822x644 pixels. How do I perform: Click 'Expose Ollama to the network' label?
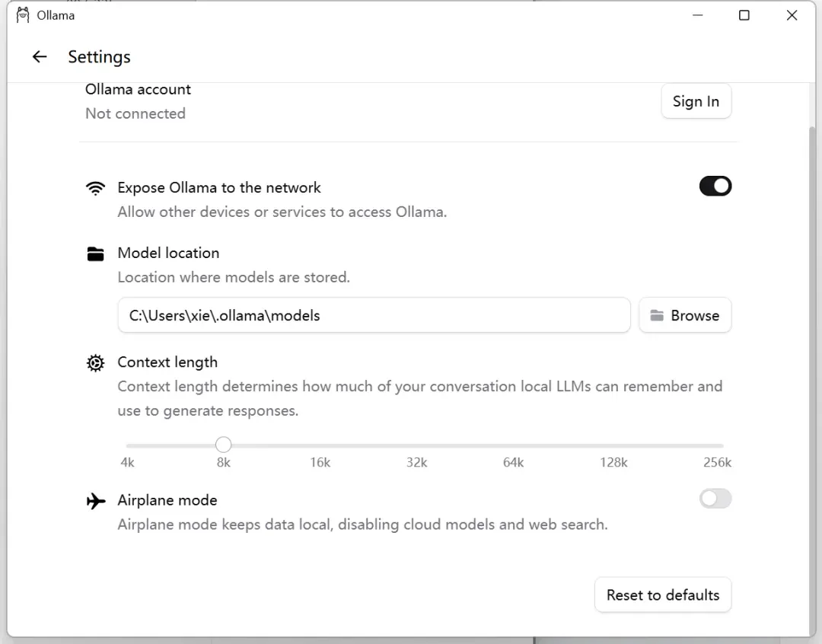(219, 188)
